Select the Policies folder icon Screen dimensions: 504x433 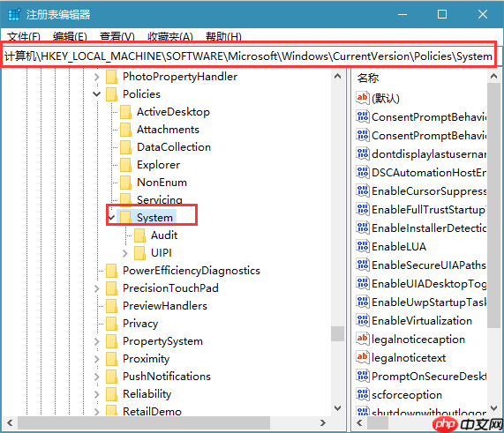pyautogui.click(x=111, y=94)
